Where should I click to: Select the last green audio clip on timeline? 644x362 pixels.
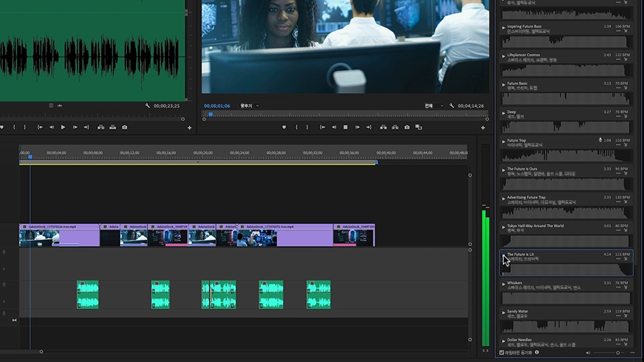tap(318, 295)
